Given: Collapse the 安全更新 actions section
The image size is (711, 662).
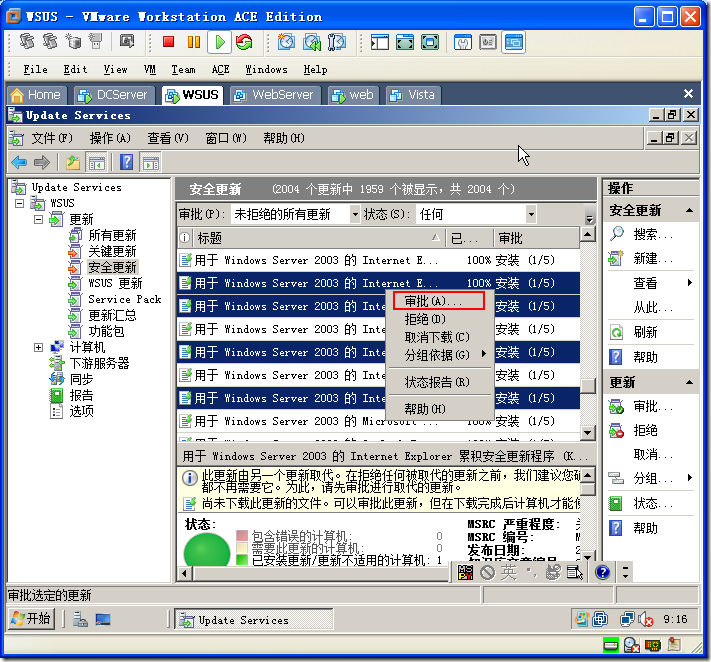Looking at the screenshot, I should point(689,210).
